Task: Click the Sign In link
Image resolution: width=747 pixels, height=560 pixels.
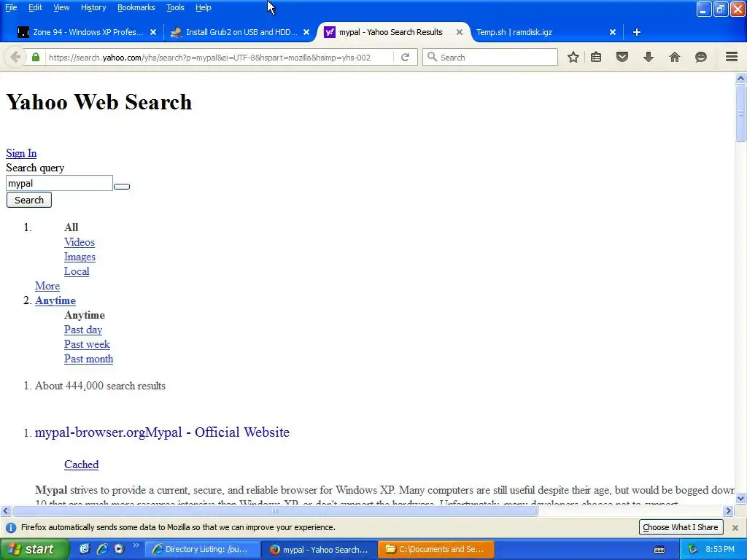Action: click(21, 153)
